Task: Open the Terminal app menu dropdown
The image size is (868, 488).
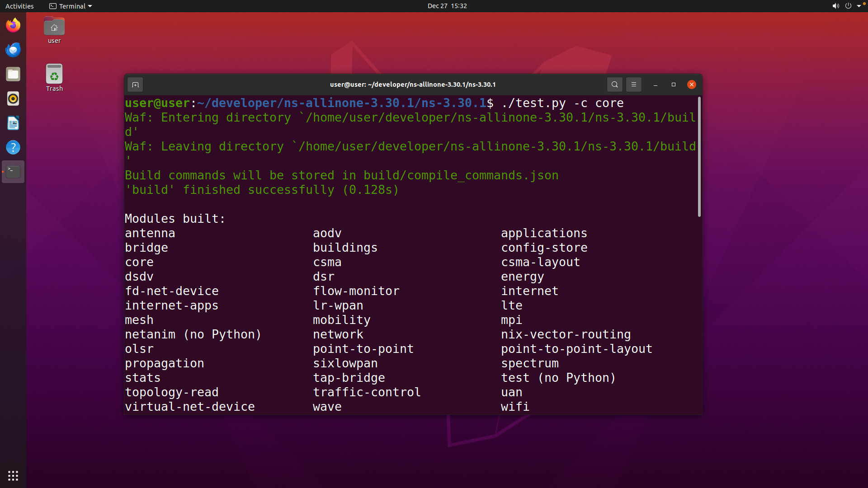Action: [71, 6]
